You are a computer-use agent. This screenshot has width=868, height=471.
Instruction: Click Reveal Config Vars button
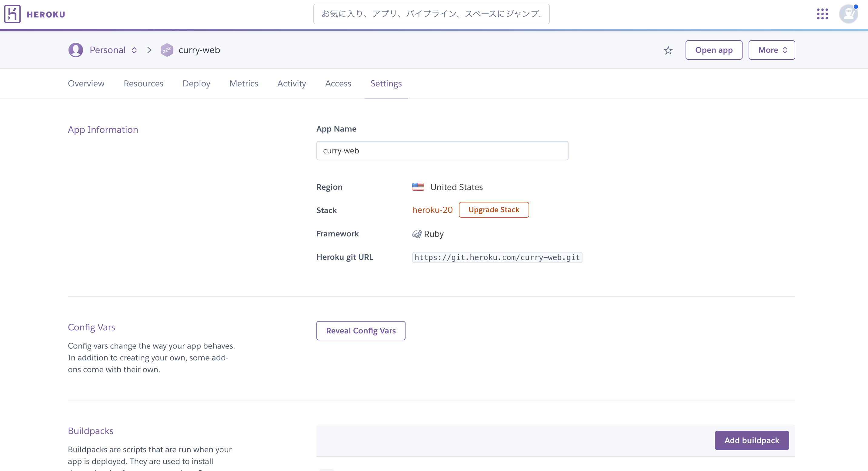(360, 330)
